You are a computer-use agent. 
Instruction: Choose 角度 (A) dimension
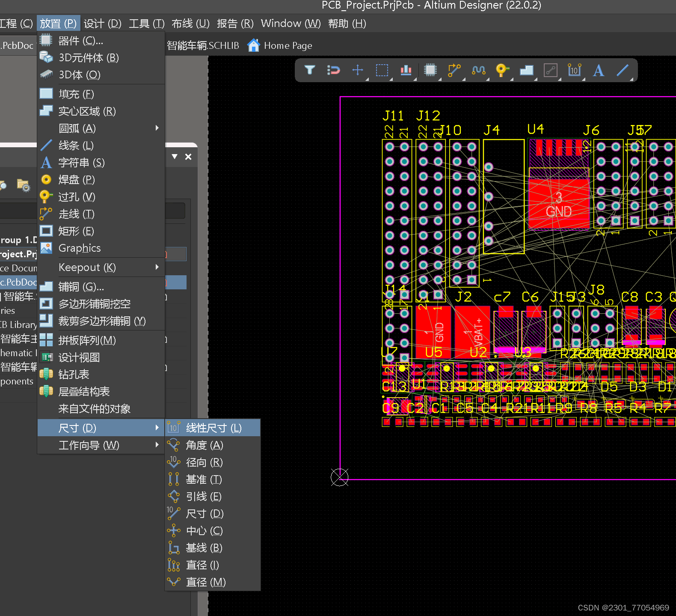[213, 445]
